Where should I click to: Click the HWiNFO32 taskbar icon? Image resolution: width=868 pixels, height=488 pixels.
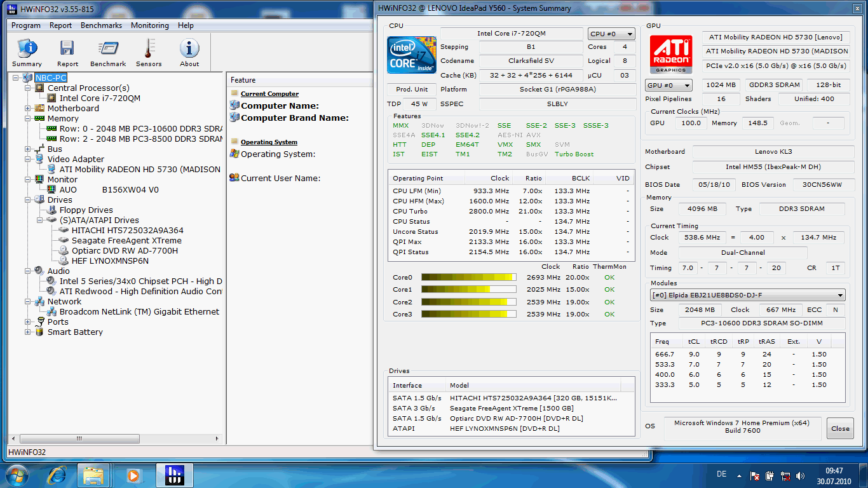[x=174, y=475]
